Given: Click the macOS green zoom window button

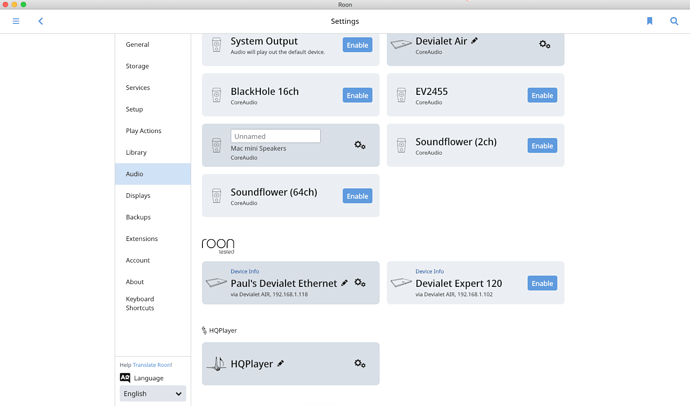Looking at the screenshot, I should [x=23, y=4].
